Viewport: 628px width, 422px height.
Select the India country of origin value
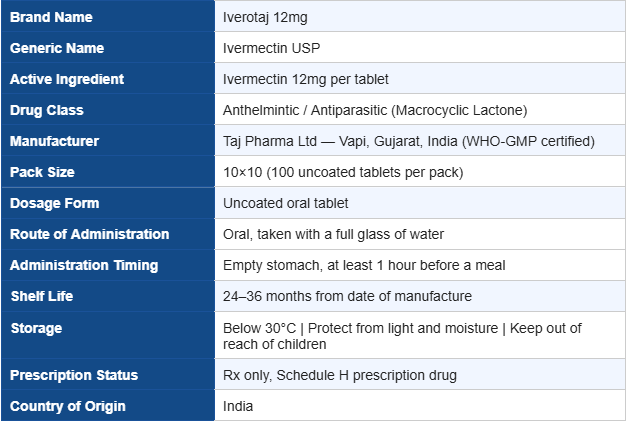pos(238,406)
